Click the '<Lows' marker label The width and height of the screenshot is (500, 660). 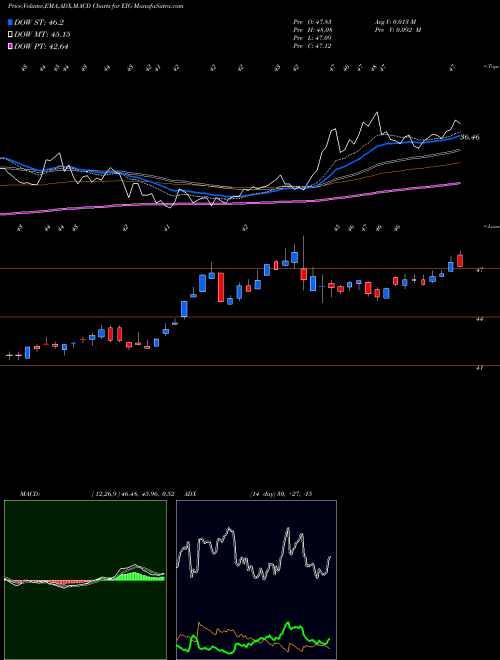click(492, 227)
